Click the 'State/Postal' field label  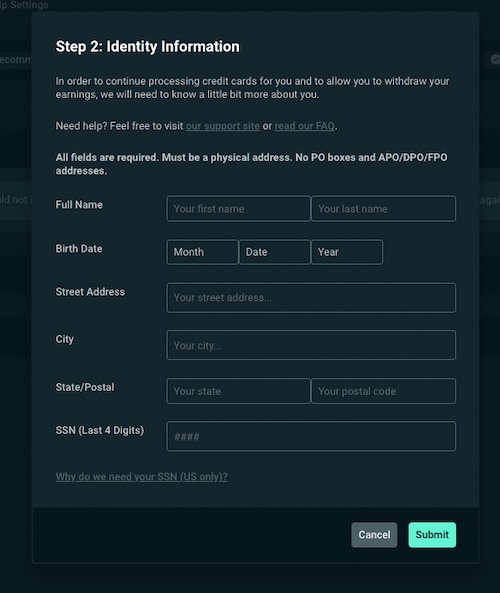(x=85, y=387)
